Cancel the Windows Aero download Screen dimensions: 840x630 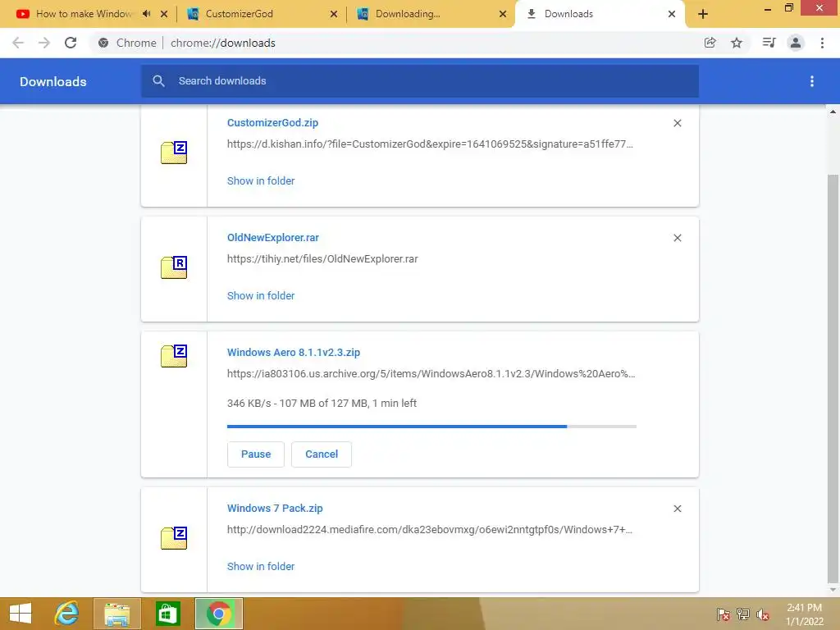click(x=322, y=454)
